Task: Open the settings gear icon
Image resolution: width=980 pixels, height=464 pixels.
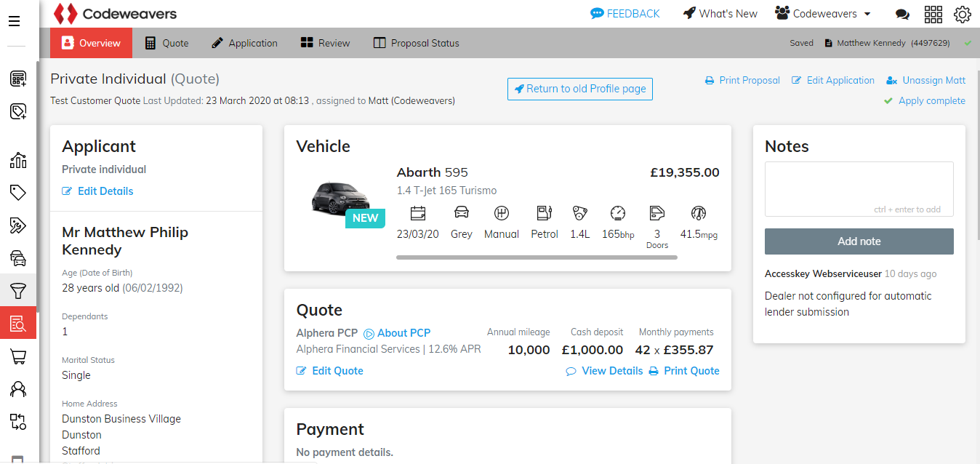Action: [x=963, y=14]
